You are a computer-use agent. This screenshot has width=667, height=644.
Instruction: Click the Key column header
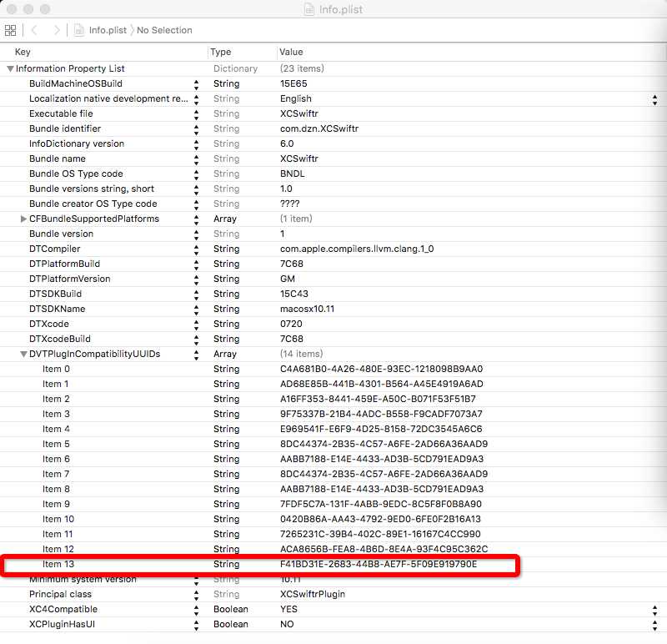(23, 52)
